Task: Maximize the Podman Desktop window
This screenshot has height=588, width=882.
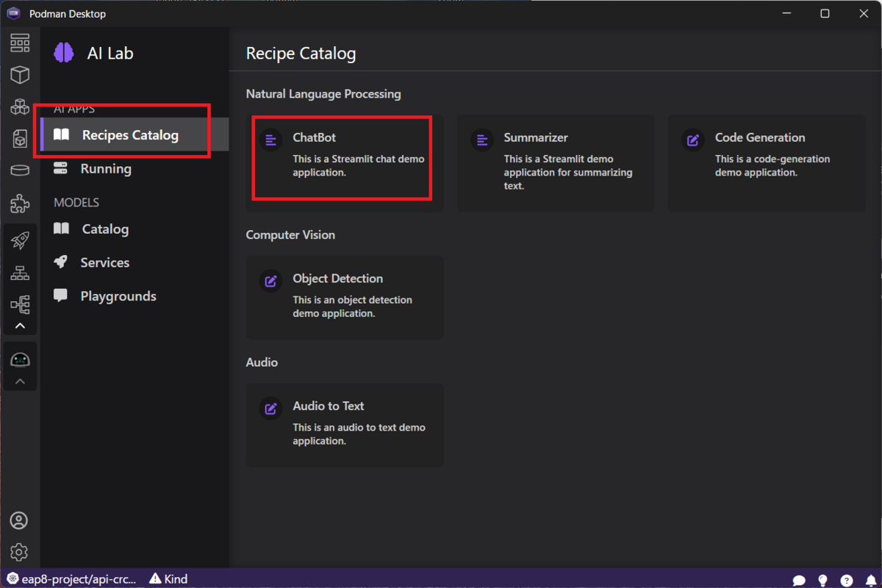Action: pyautogui.click(x=825, y=13)
